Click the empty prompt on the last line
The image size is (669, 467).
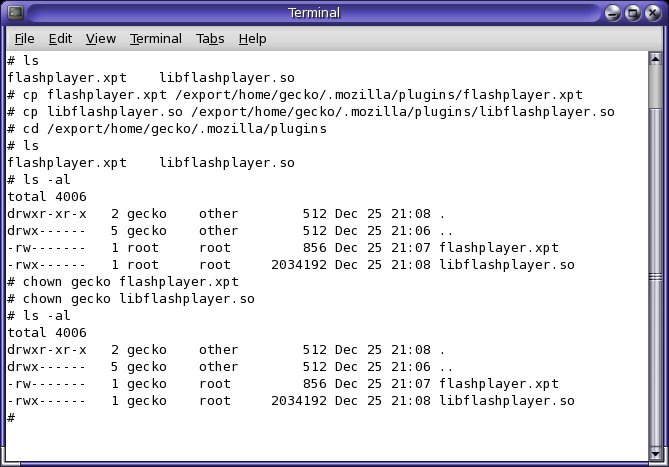pos(11,418)
